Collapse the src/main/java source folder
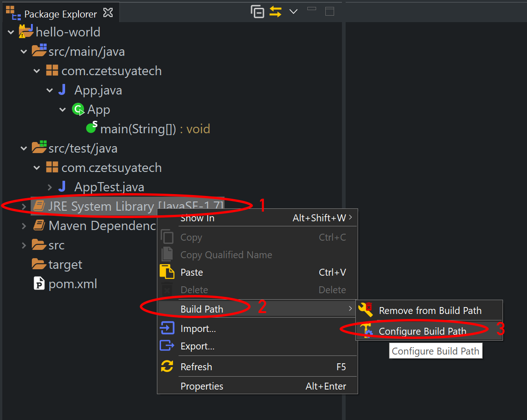Viewport: 527px width, 420px height. click(24, 51)
